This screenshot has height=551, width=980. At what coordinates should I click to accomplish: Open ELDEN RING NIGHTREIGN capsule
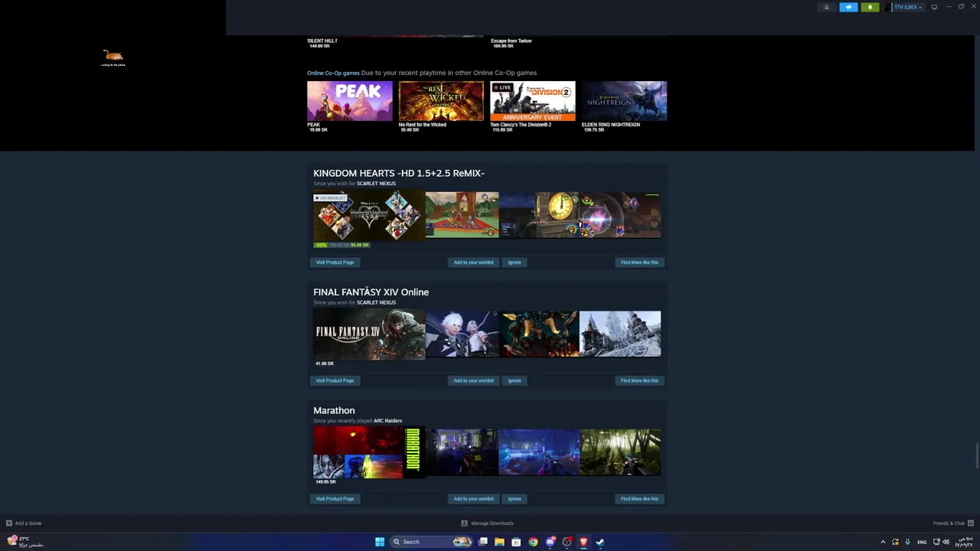[624, 101]
